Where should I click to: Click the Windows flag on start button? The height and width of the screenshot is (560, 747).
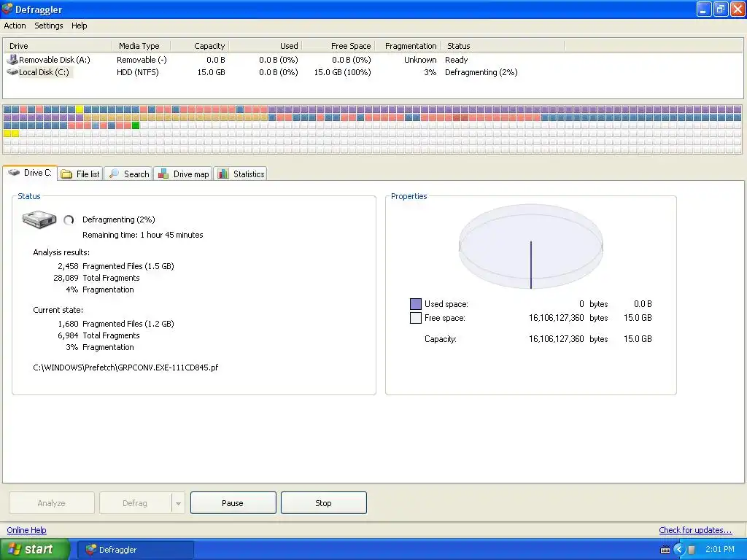(x=15, y=549)
